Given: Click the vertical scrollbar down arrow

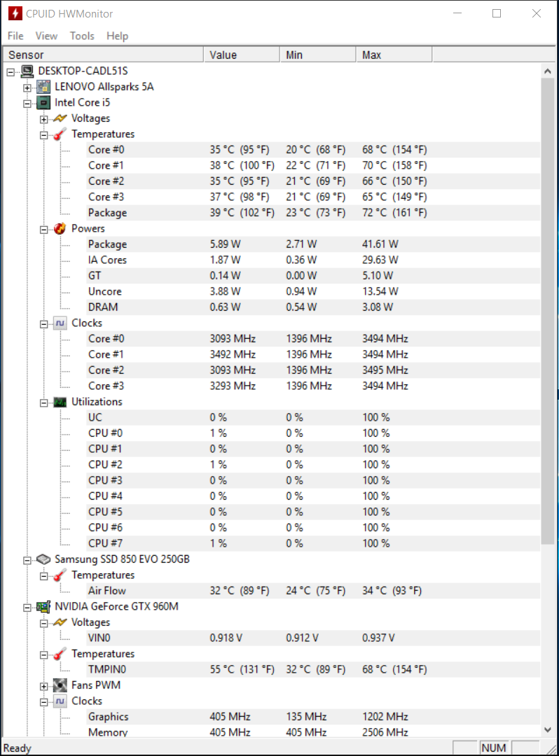Looking at the screenshot, I should click(547, 729).
